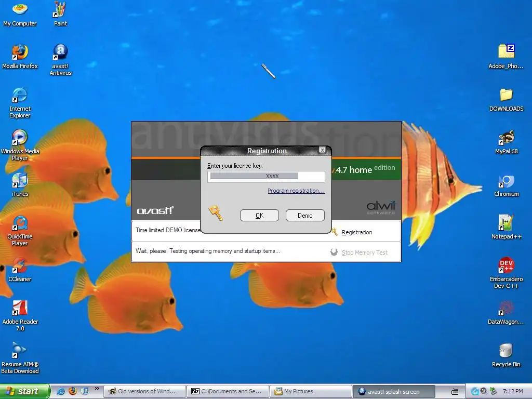Open avast! Antivirus desktop shortcut
Screen dimensions: 532x399
tap(60, 60)
